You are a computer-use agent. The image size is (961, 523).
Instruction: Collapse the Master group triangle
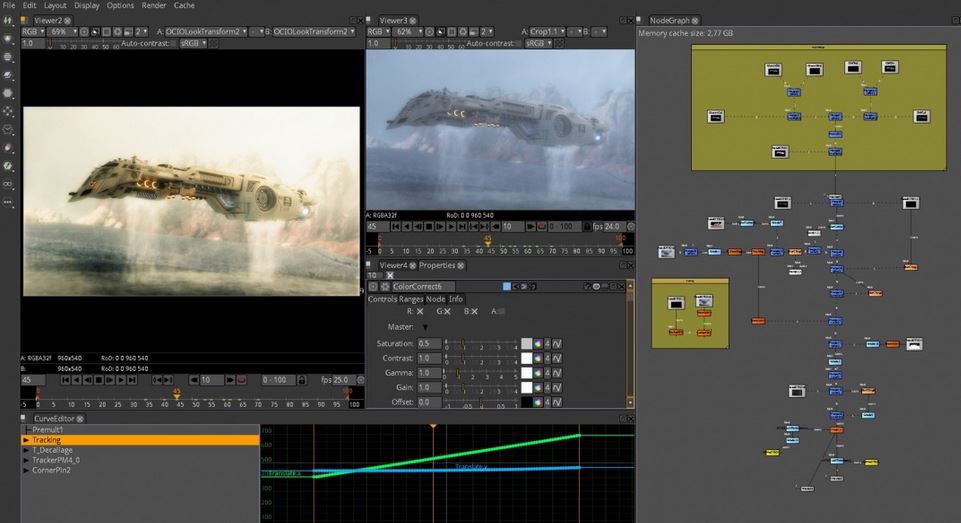[425, 327]
